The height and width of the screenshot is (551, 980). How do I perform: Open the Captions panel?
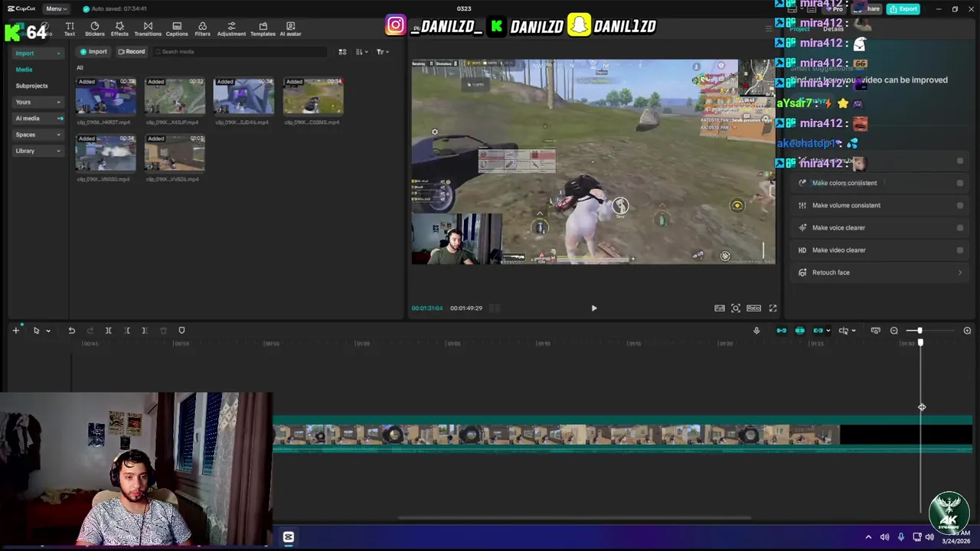tap(177, 29)
